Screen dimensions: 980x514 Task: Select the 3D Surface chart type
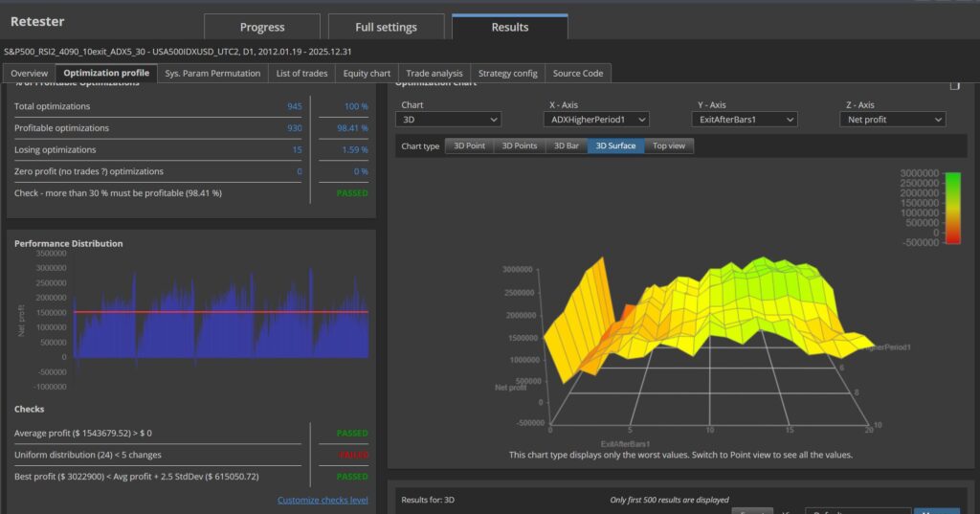615,145
